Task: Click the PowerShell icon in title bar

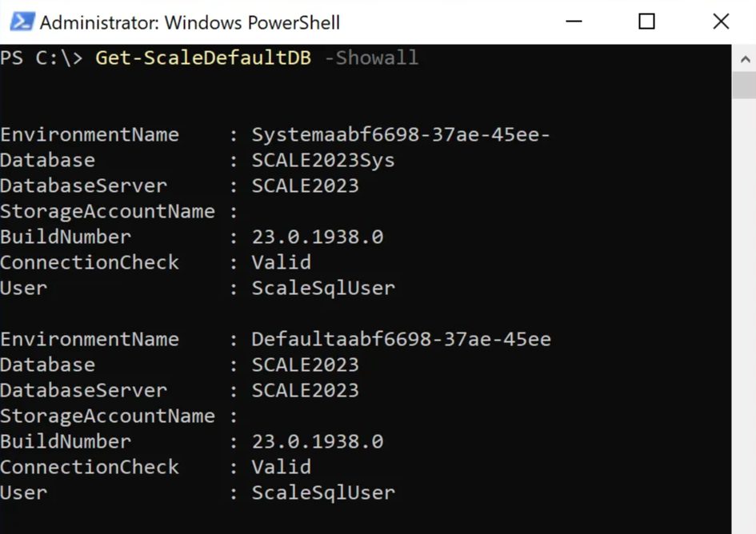Action: (x=22, y=22)
